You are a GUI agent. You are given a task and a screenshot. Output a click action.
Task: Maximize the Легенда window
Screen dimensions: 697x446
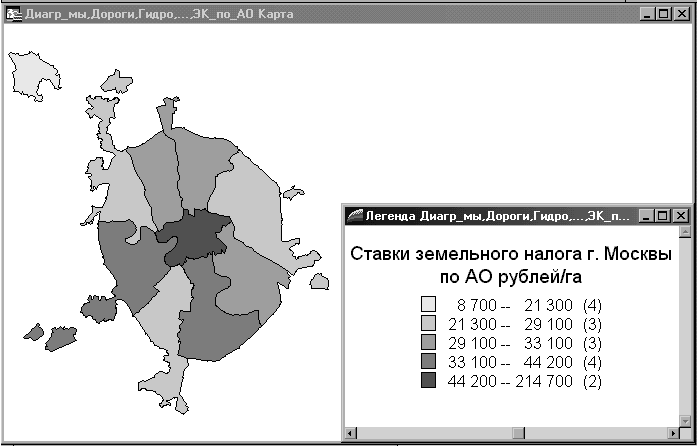(x=662, y=216)
